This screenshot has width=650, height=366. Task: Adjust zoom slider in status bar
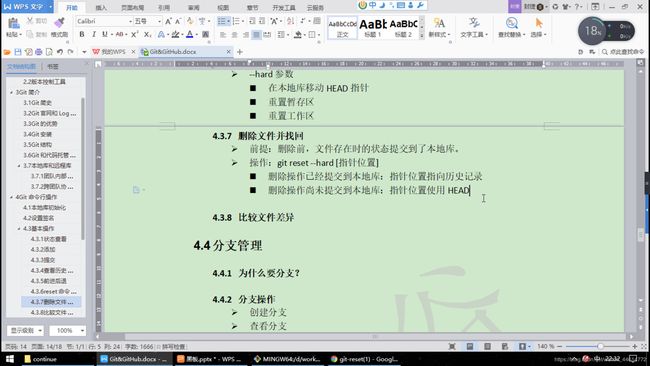(x=600, y=346)
